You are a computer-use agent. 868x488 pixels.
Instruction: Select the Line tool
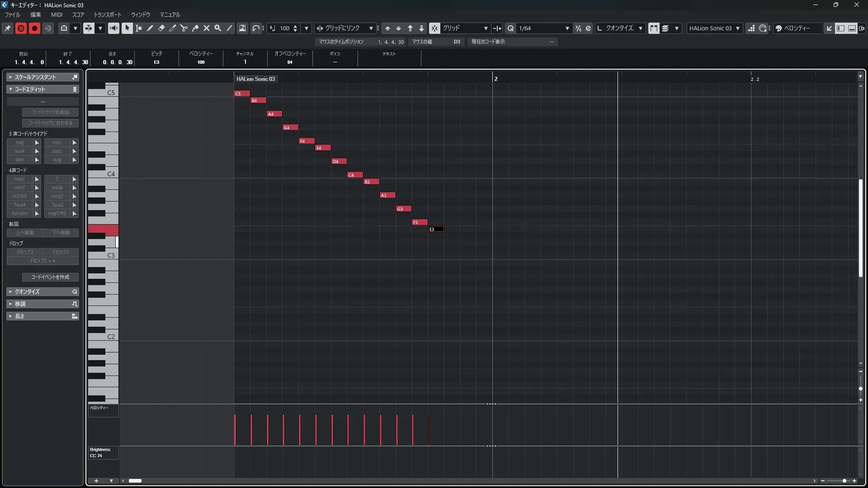[229, 28]
